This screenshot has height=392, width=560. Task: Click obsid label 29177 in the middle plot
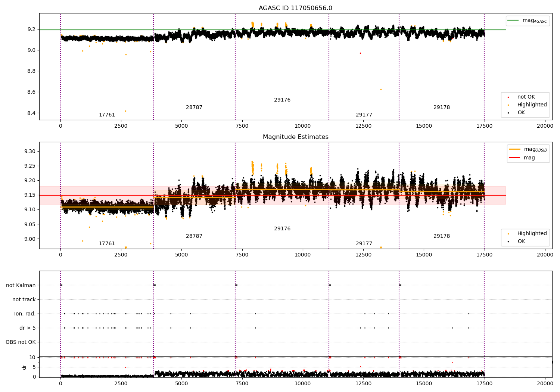364,244
